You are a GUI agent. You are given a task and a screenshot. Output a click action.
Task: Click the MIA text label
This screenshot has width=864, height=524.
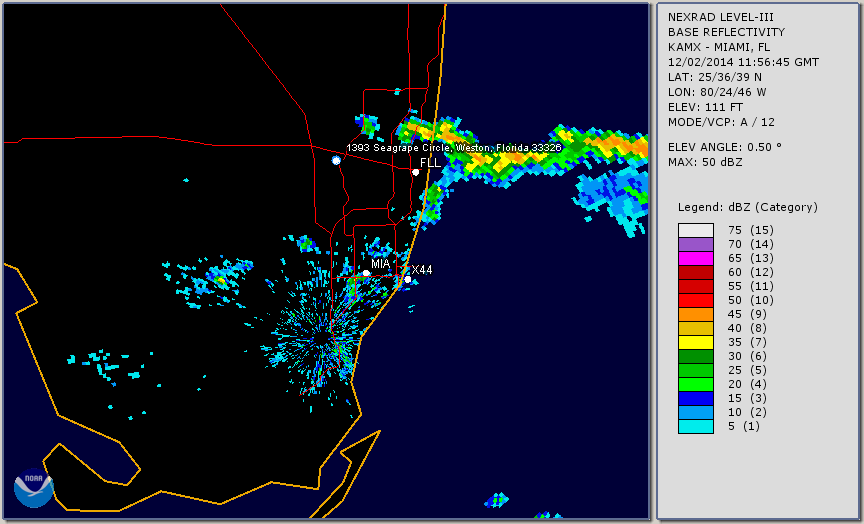pos(381,264)
